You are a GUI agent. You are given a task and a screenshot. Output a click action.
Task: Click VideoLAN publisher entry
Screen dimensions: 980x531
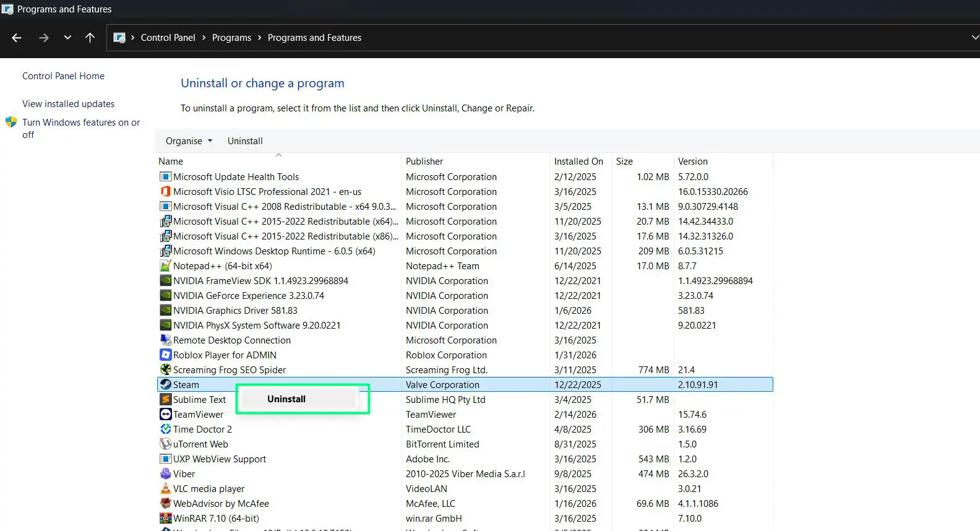tap(426, 488)
